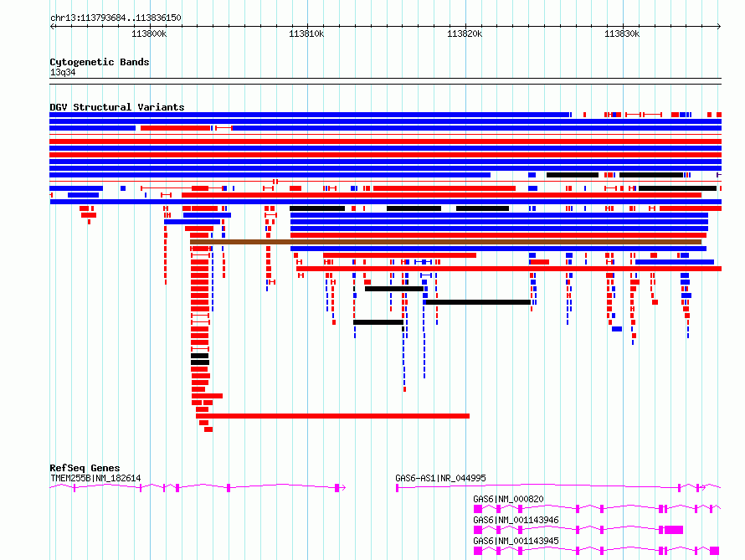
Task: Click the arrow-tipped last exon of TMEM255B
Action: point(337,488)
